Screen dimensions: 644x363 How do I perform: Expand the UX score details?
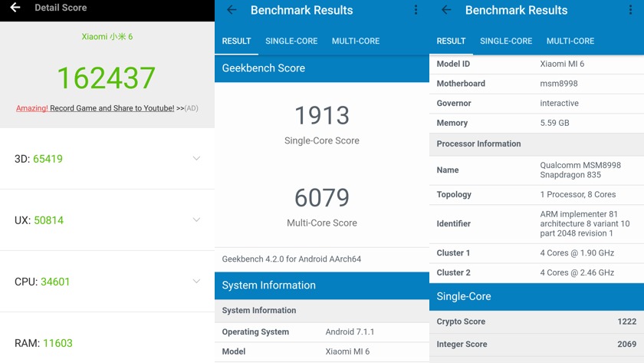pyautogui.click(x=196, y=219)
